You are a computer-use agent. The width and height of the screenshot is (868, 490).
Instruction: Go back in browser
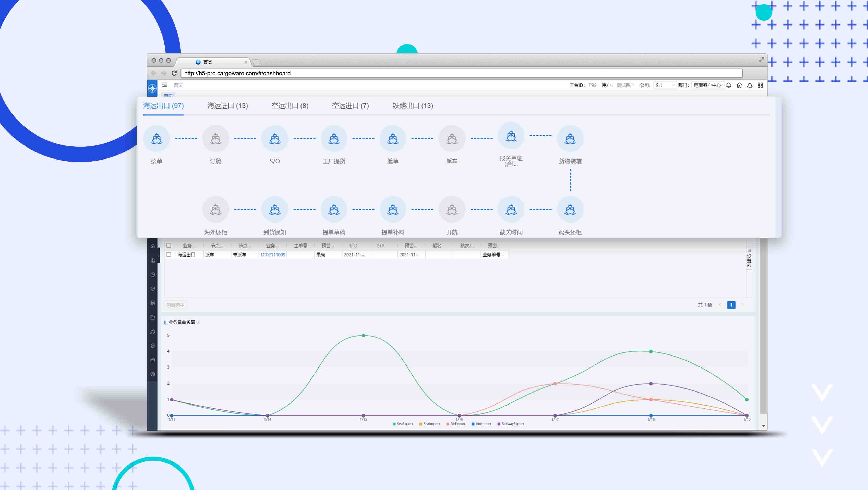(x=154, y=73)
